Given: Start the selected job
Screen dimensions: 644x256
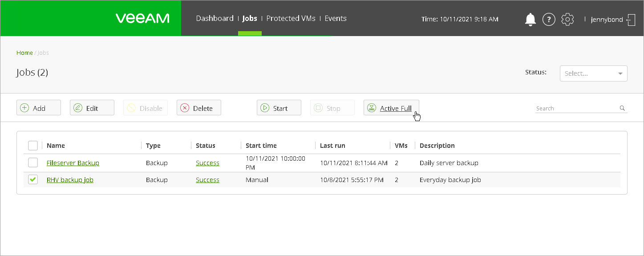Looking at the screenshot, I should (279, 108).
